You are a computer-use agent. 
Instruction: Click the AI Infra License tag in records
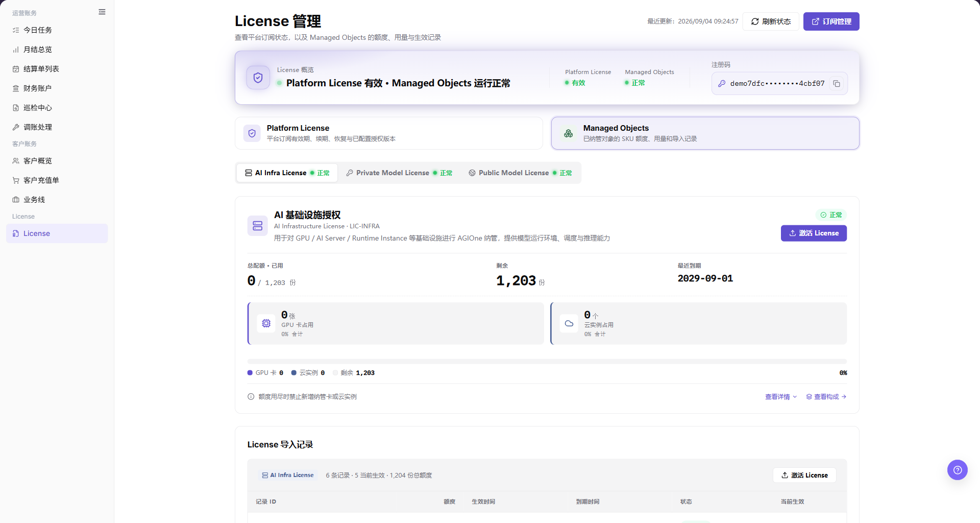288,476
